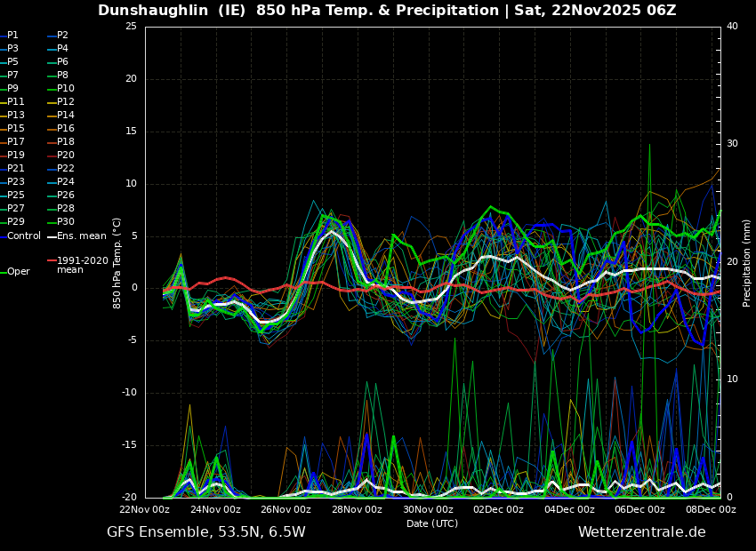The image size is (756, 551).
Task: Click P13 in the legend
Action: (15, 116)
